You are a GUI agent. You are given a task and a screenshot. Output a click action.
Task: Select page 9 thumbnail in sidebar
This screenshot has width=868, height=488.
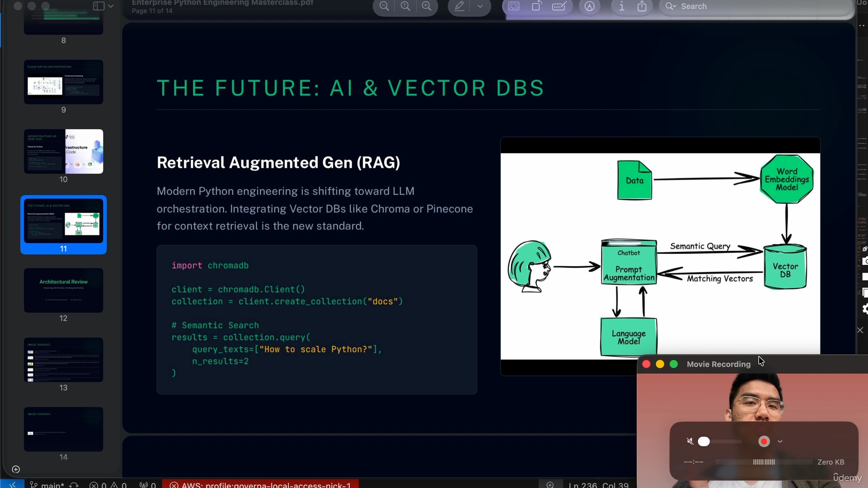pyautogui.click(x=63, y=82)
